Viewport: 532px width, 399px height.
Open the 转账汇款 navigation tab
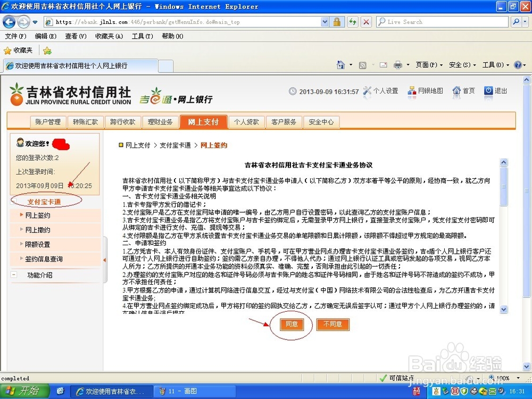point(85,122)
